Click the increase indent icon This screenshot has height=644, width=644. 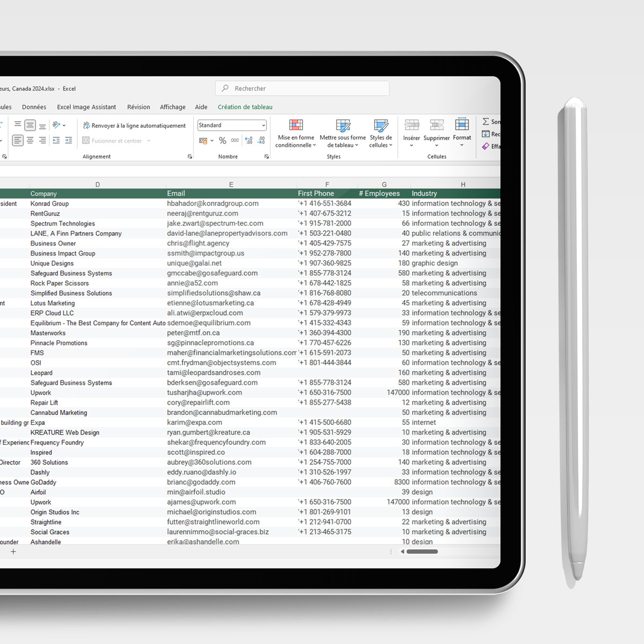click(69, 141)
